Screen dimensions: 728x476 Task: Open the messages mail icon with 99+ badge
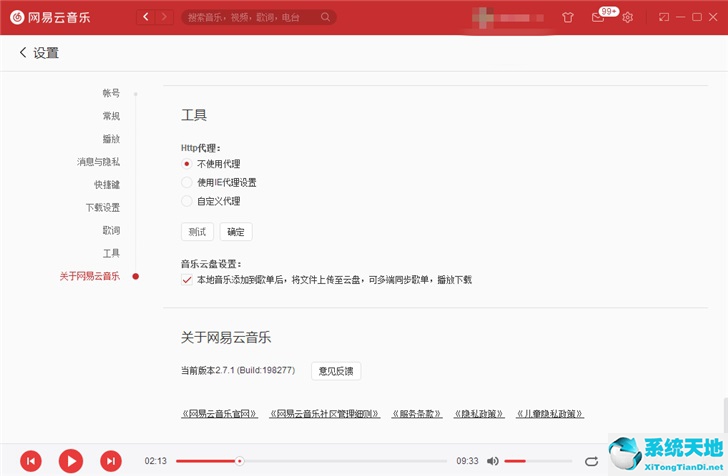(598, 18)
